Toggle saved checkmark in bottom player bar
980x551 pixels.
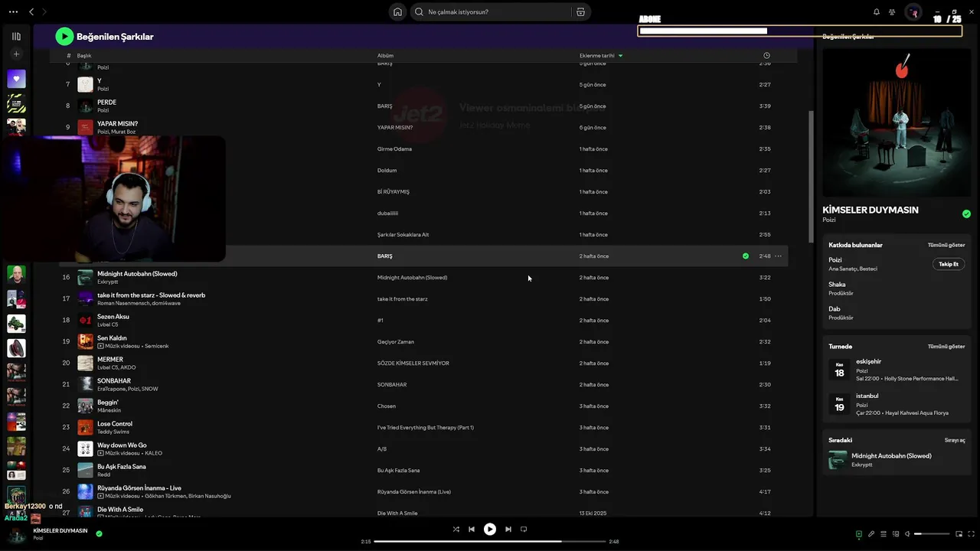(99, 533)
